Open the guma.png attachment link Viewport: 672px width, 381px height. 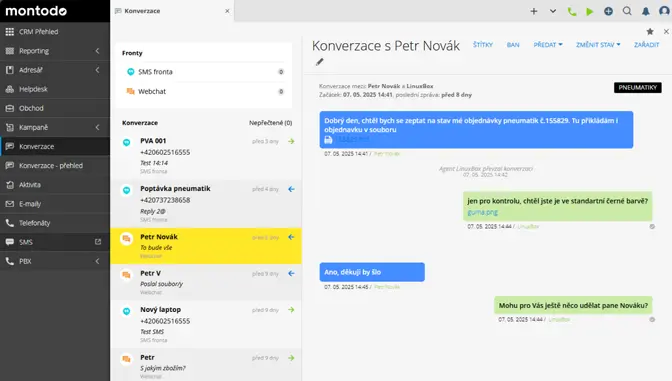(483, 212)
